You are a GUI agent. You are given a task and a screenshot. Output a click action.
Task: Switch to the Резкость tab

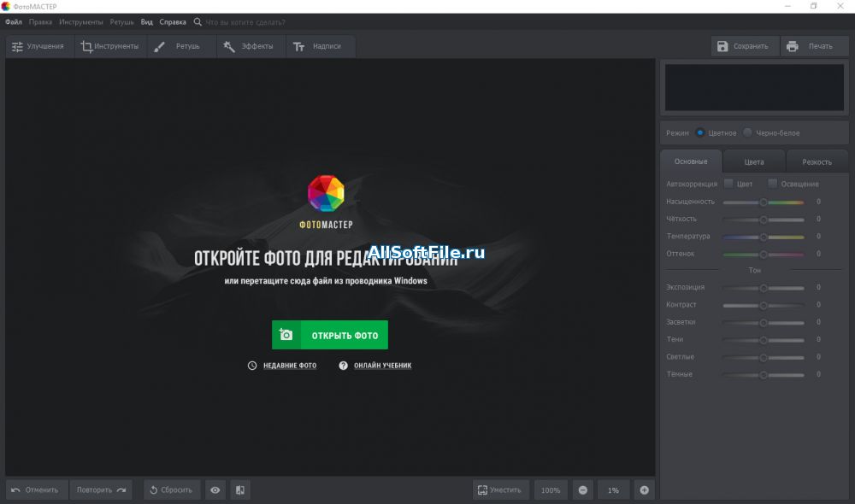pyautogui.click(x=817, y=161)
